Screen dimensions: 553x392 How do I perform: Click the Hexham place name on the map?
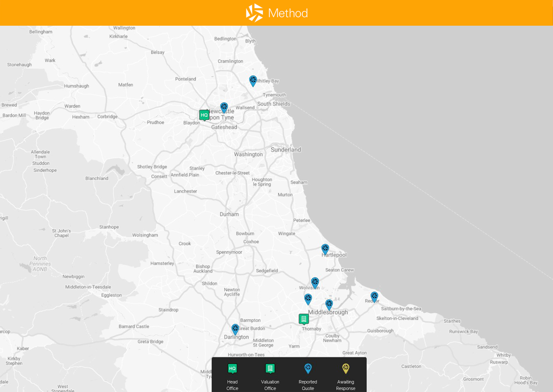point(81,117)
